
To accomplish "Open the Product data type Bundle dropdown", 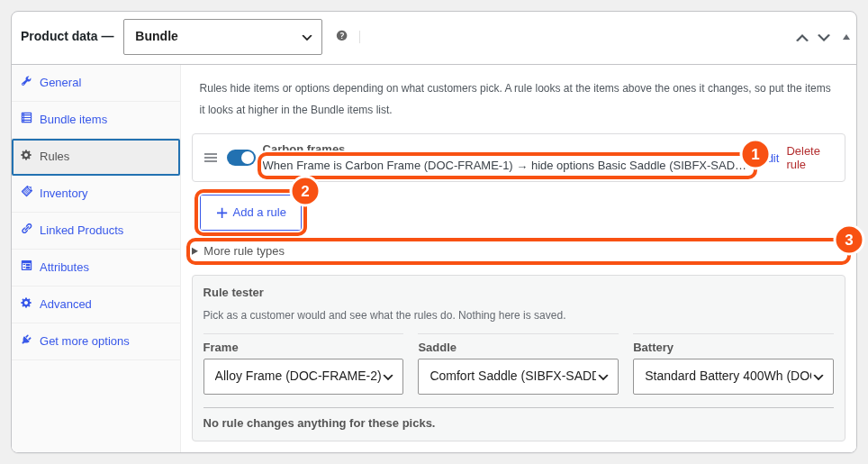I will [x=222, y=37].
